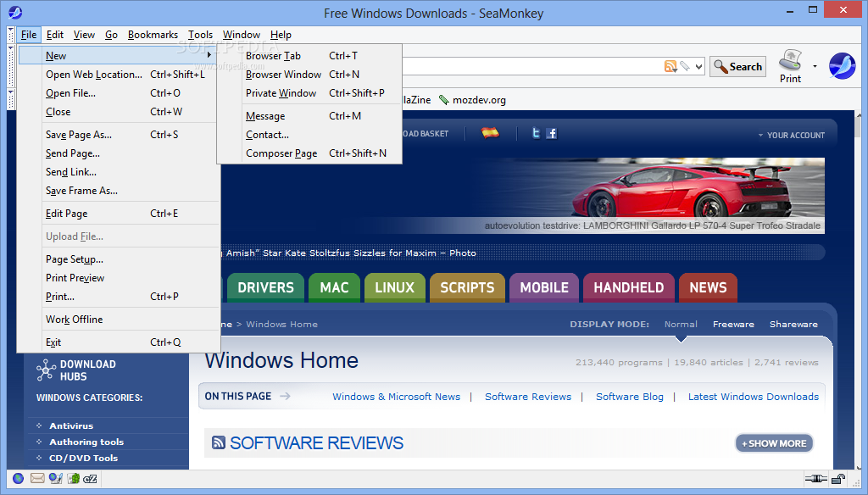Select Shareware display mode

click(793, 324)
